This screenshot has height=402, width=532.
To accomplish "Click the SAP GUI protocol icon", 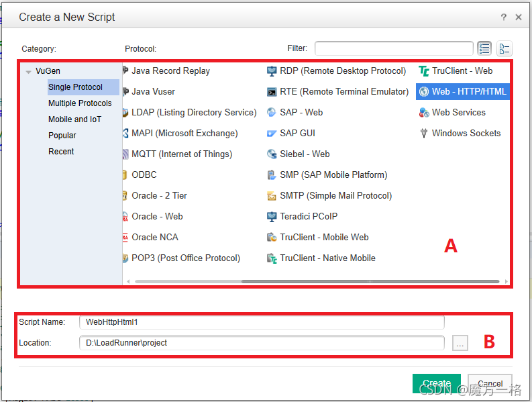I will [x=272, y=134].
